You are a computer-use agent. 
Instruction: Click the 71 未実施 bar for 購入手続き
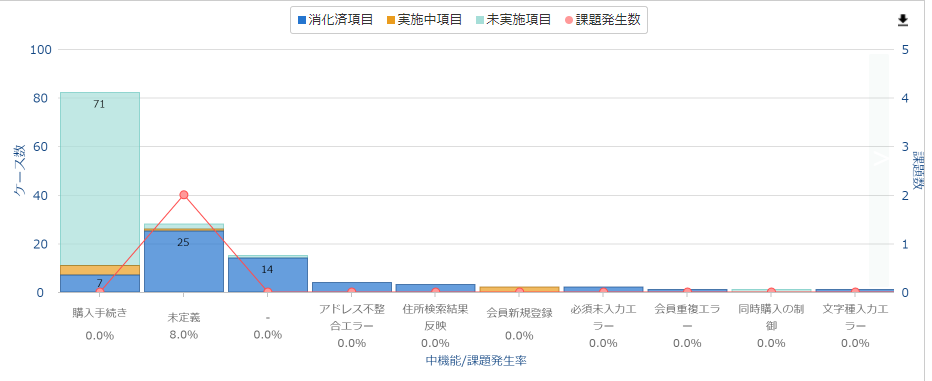[x=100, y=178]
